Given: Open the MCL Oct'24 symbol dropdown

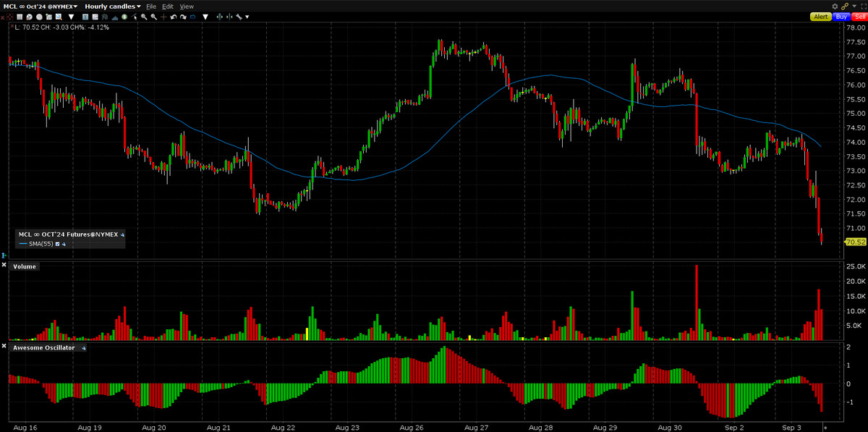Looking at the screenshot, I should point(43,6).
